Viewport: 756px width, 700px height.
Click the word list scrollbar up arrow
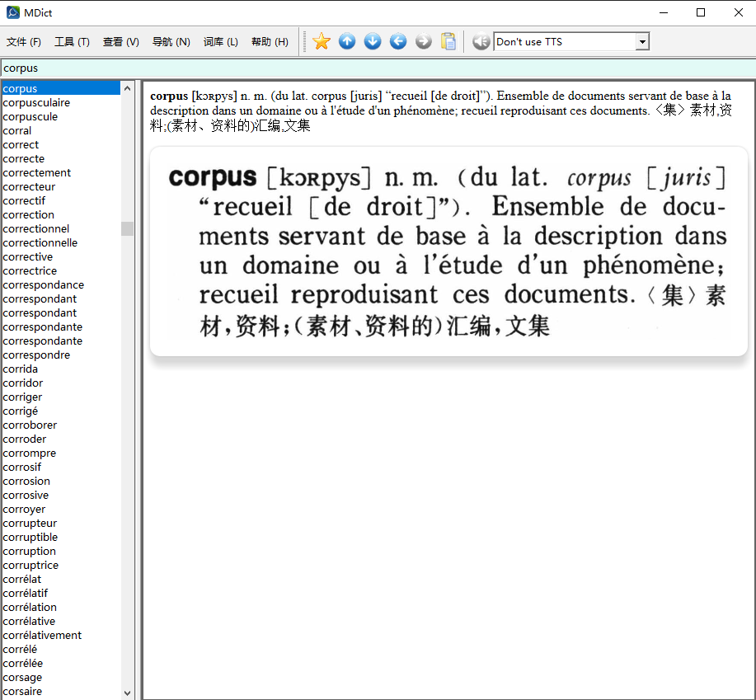127,88
